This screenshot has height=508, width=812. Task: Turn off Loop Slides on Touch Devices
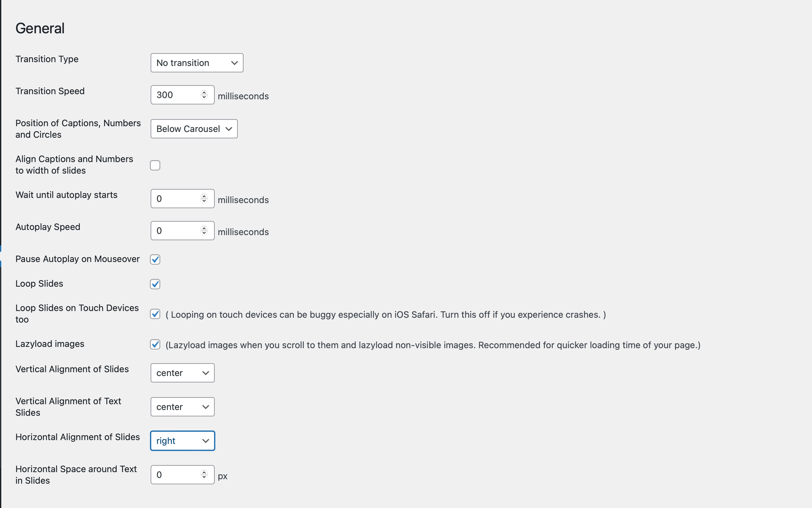(x=155, y=314)
